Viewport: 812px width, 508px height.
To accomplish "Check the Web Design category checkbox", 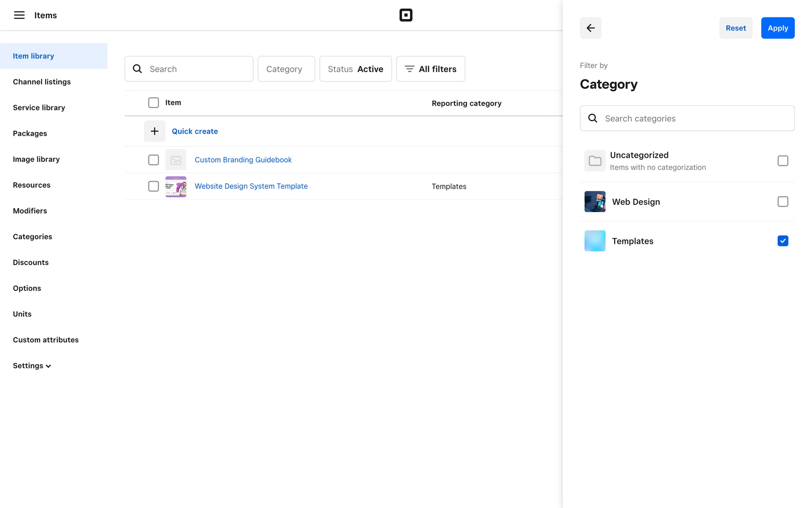I will [x=782, y=202].
